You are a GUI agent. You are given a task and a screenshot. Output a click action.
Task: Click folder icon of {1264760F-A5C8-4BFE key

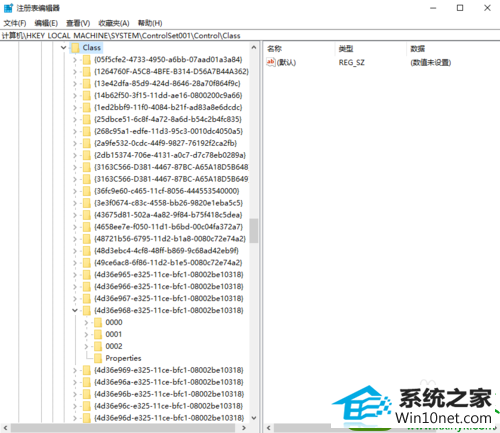(x=87, y=72)
